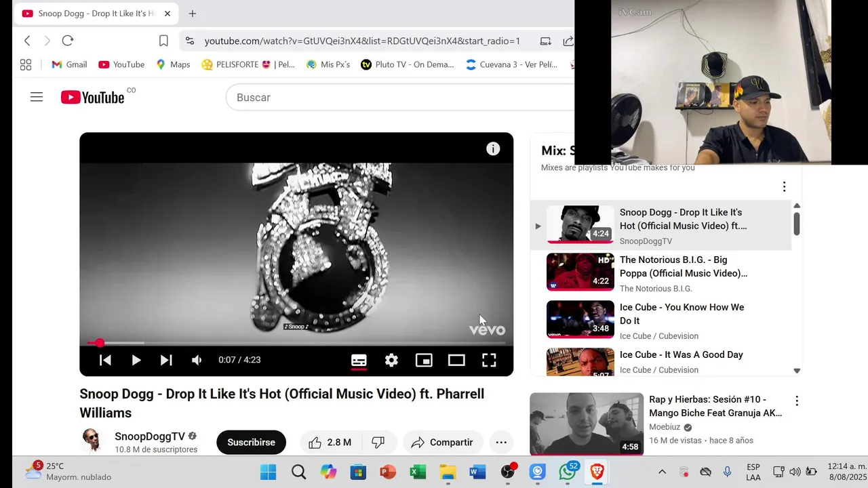Select the Snoop Dogg - Drop It Like It's Hot tab
This screenshot has width=868, height=488.
tap(96, 14)
